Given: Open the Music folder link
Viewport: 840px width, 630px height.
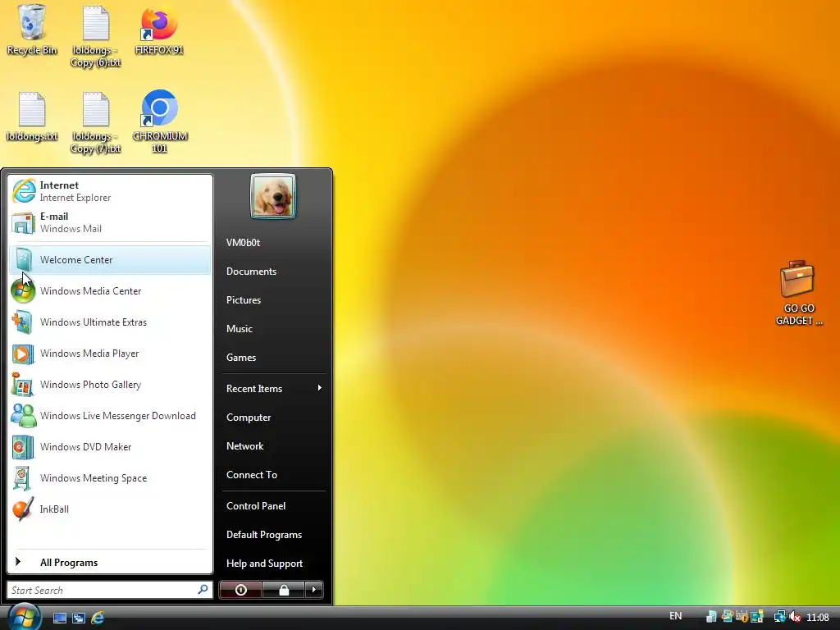Looking at the screenshot, I should (x=273, y=328).
